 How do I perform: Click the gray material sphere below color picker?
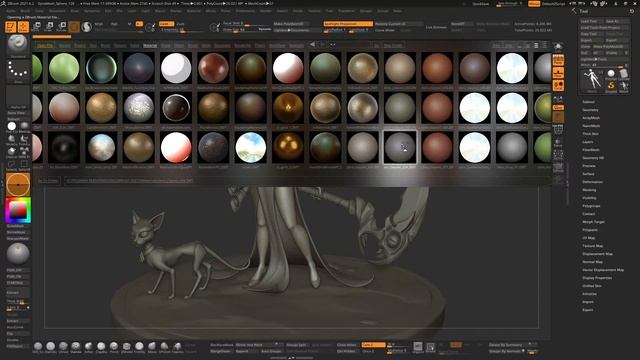pos(18,253)
